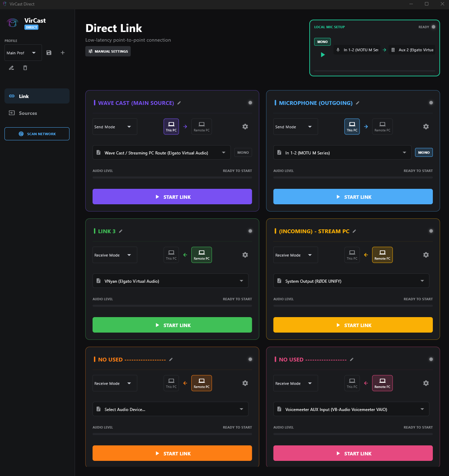The image size is (449, 476).
Task: Click the edit pencil on profile section
Action: 11,68
